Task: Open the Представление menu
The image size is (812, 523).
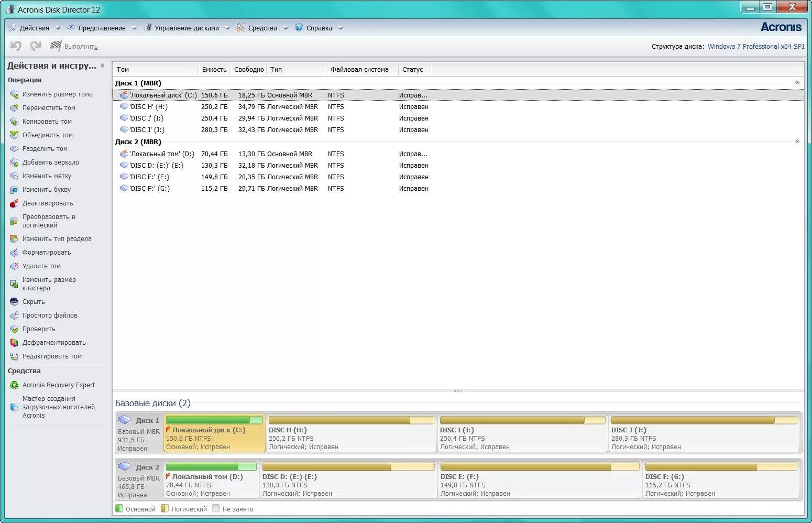Action: pos(102,28)
